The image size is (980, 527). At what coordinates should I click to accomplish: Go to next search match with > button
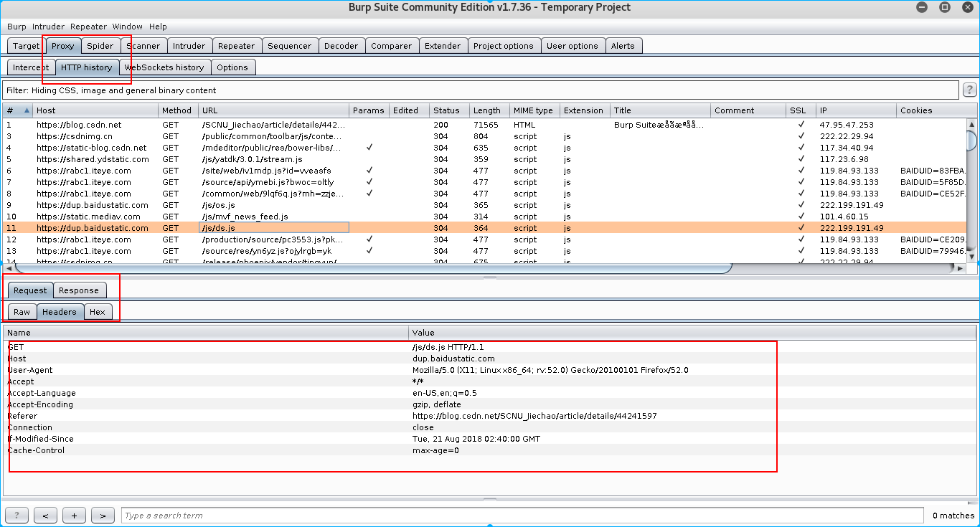pyautogui.click(x=103, y=516)
